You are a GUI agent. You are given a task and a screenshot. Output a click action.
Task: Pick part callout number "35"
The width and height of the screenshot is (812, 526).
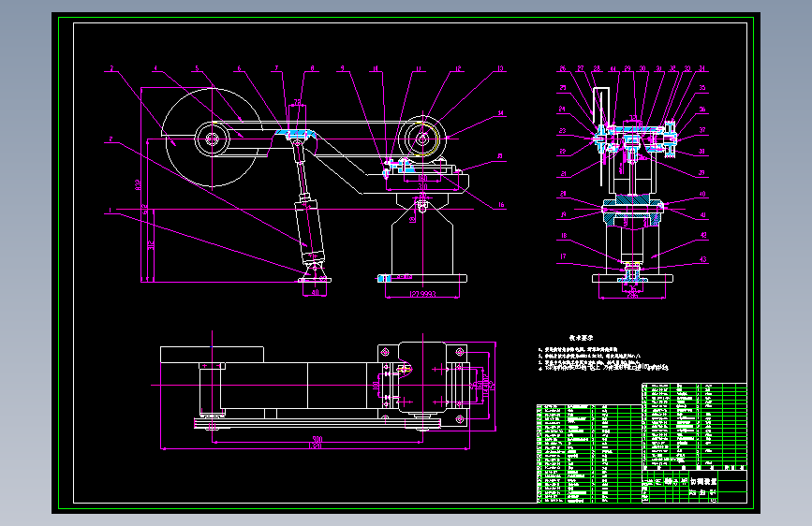click(702, 87)
